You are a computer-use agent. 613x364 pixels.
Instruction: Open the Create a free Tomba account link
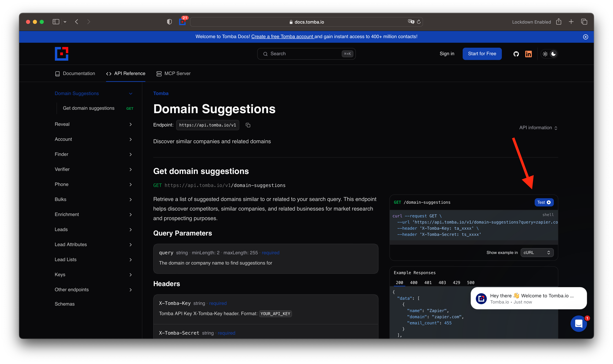click(283, 37)
